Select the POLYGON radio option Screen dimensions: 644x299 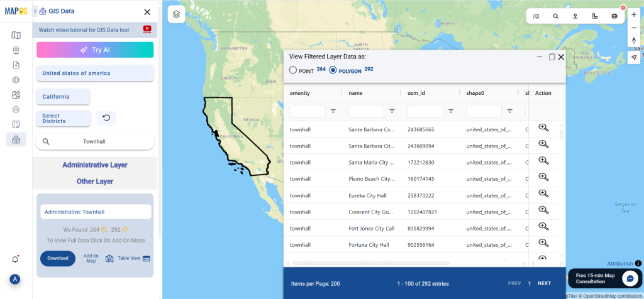click(x=333, y=70)
